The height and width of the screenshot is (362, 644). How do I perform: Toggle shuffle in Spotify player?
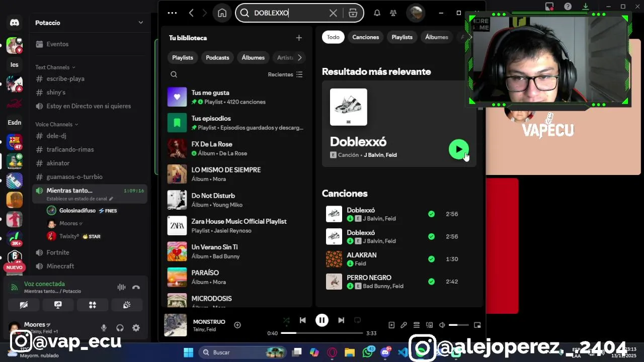286,320
